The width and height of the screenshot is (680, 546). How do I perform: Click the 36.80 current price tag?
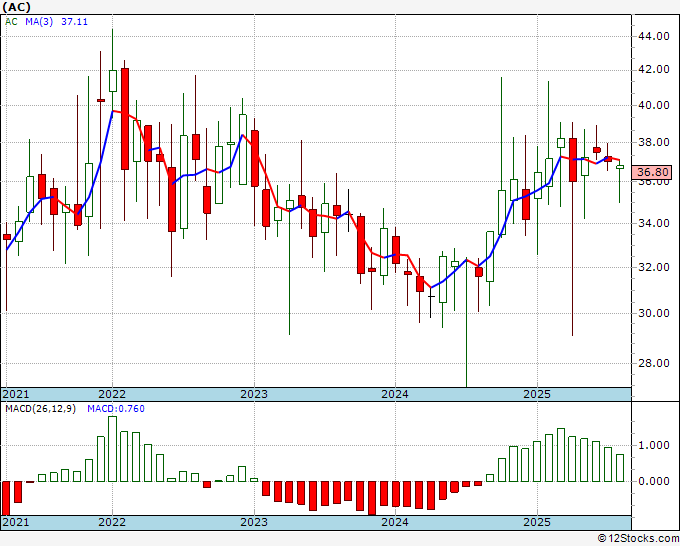click(653, 172)
